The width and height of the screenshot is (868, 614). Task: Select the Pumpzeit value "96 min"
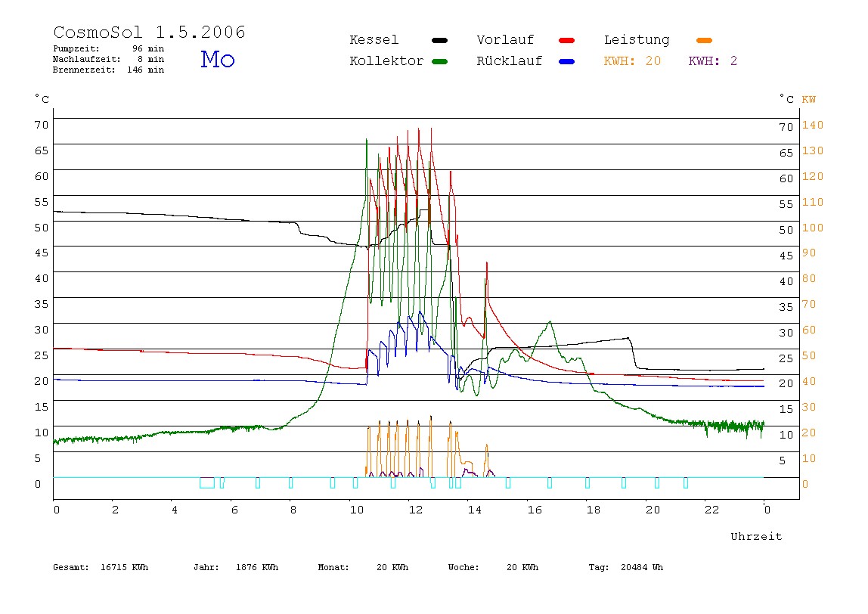(147, 48)
